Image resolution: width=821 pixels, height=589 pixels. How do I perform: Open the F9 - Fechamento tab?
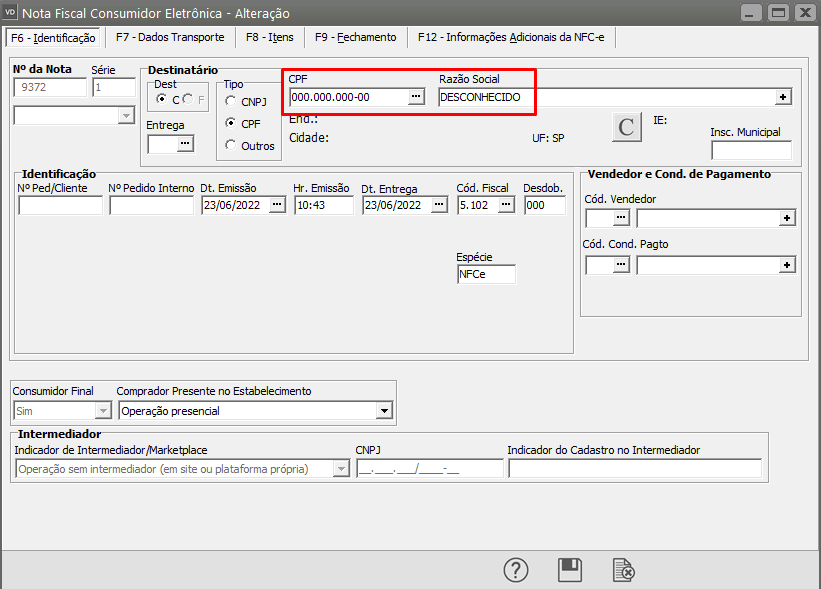tap(355, 37)
